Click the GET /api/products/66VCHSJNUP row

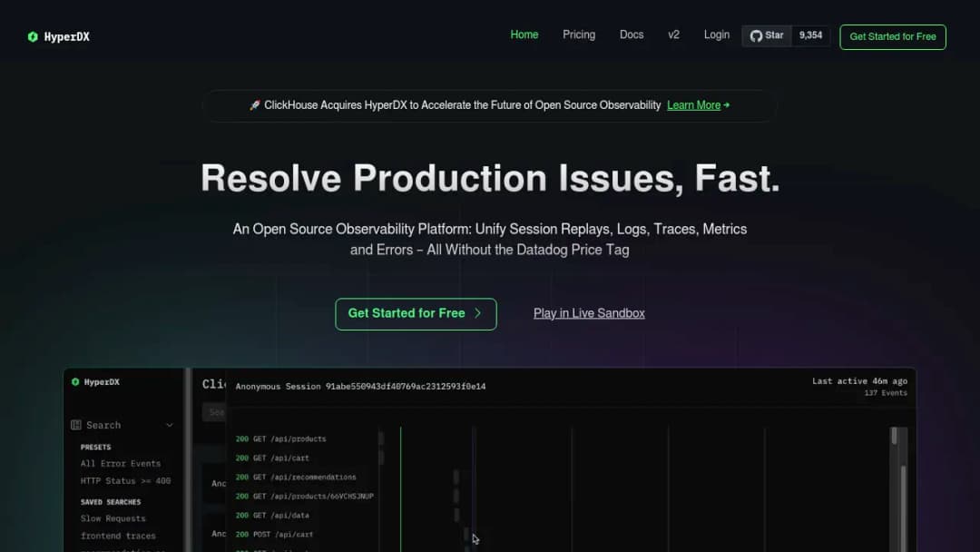coord(304,497)
